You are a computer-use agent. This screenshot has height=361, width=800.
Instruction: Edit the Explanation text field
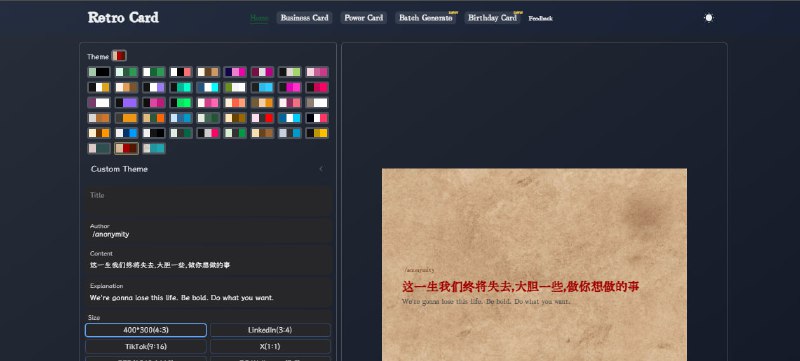pos(209,293)
